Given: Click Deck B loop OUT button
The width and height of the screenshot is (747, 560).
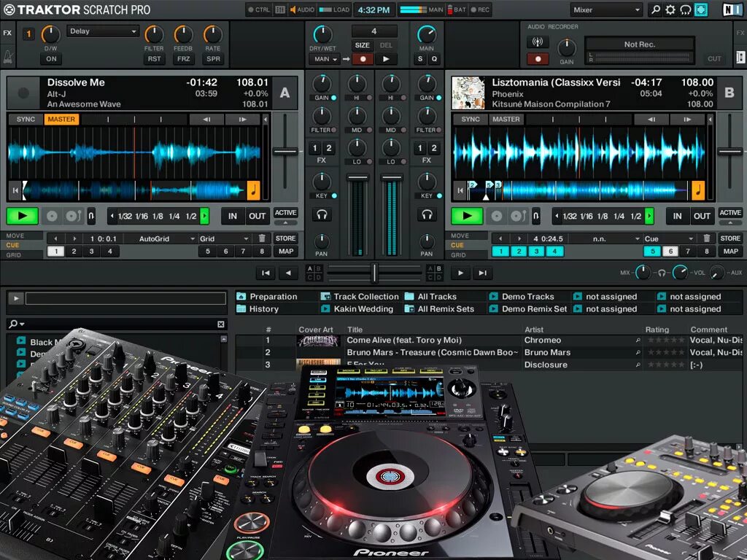Looking at the screenshot, I should tap(702, 216).
